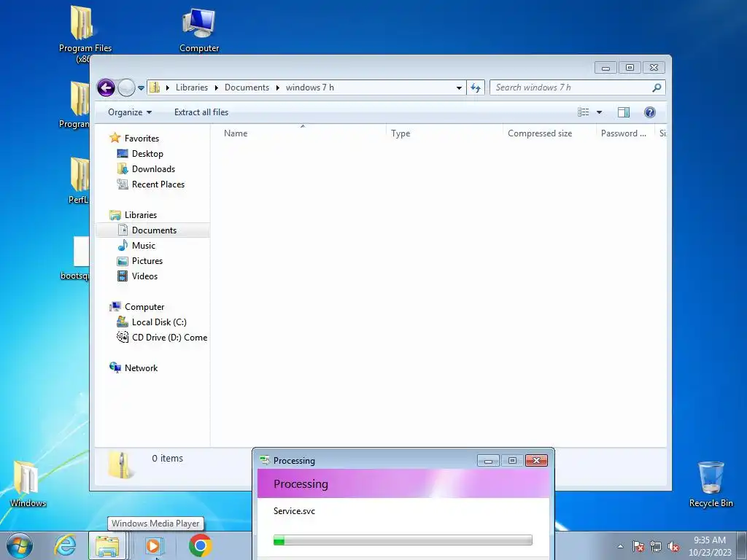
Task: Minimize the Explorer window
Action: pos(605,68)
